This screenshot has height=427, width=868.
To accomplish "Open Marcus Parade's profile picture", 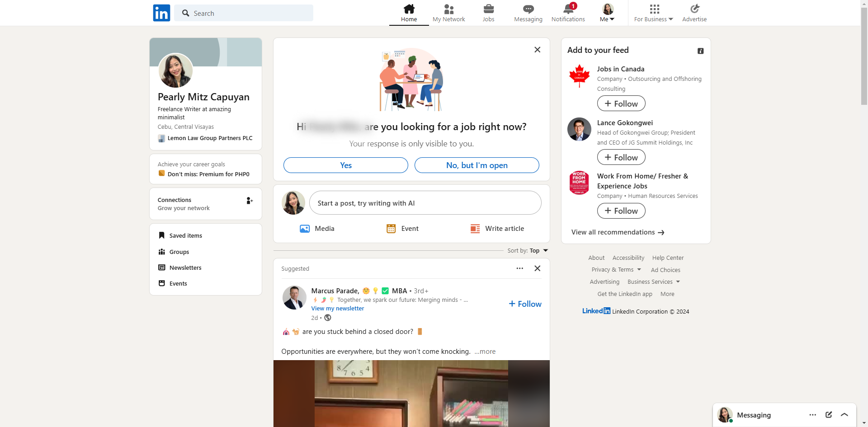I will pyautogui.click(x=294, y=297).
